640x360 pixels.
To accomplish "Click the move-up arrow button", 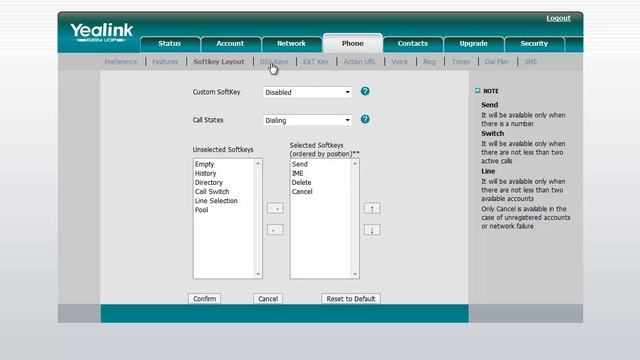I will [372, 208].
